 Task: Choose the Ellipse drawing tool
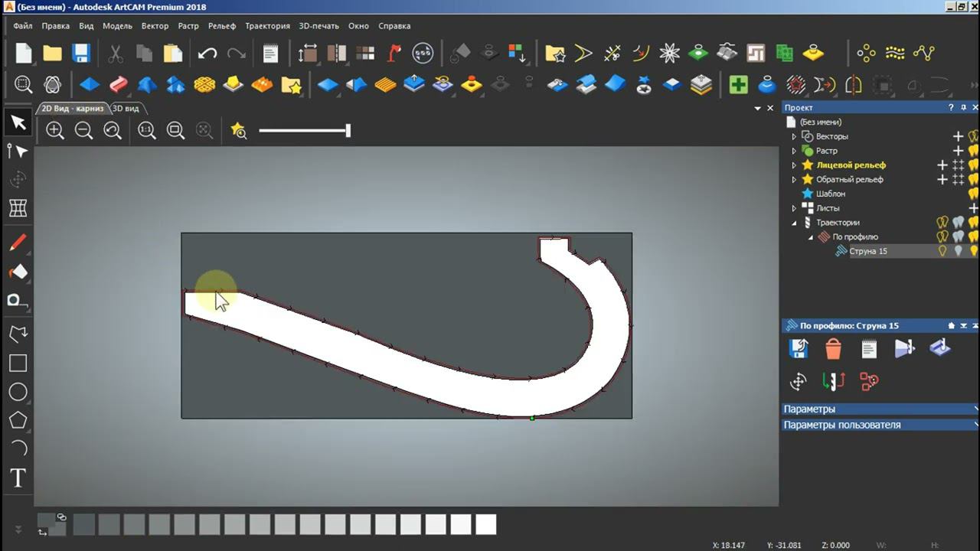(18, 393)
